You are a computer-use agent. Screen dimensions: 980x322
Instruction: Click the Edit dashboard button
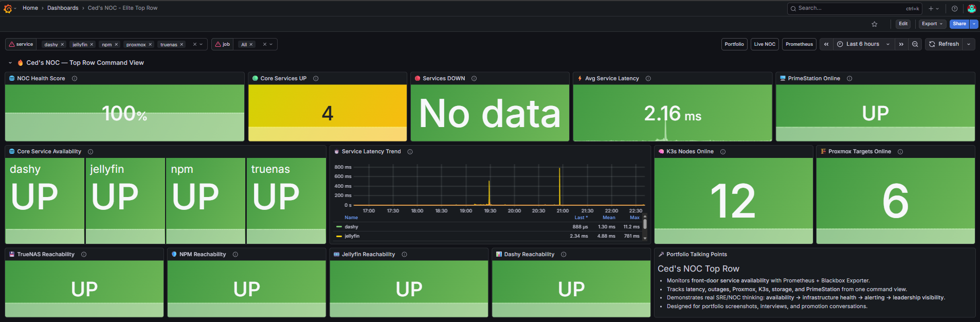pos(903,24)
